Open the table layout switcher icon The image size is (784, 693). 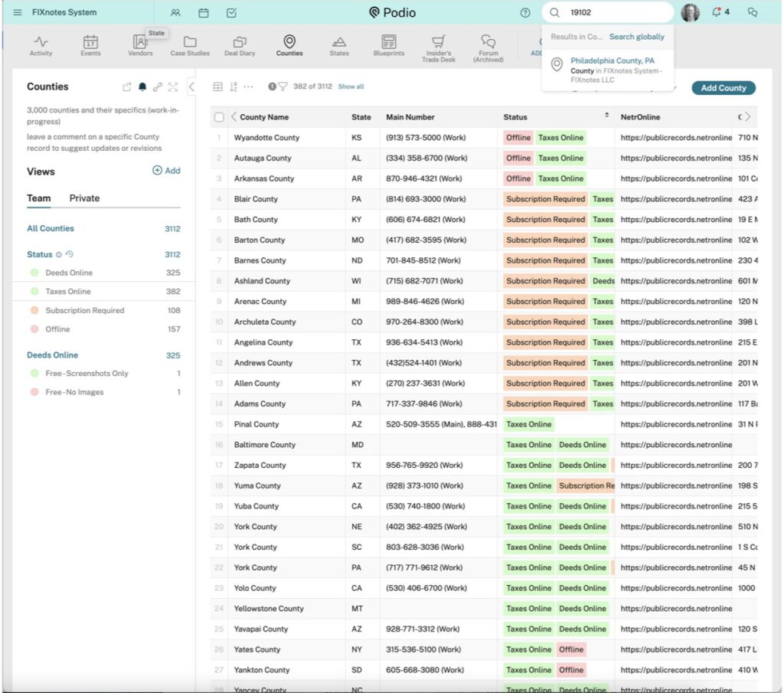218,87
